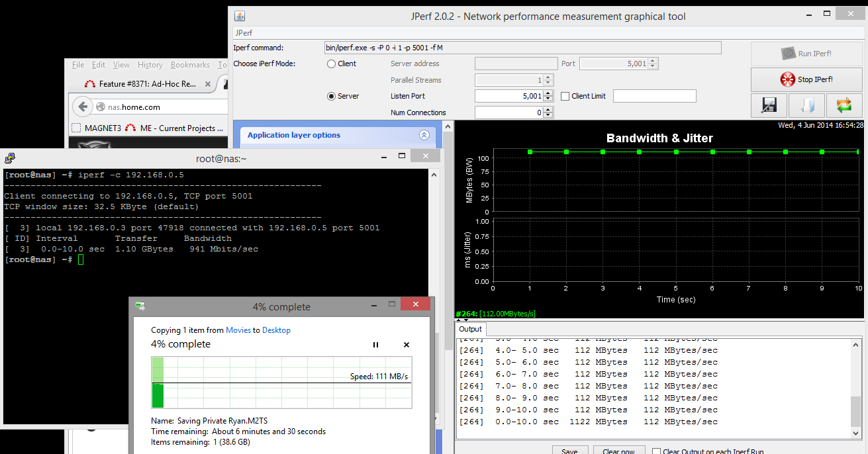Viewport: 868px width, 454px height.
Task: Enable the Client Limit checkbox
Action: point(565,96)
